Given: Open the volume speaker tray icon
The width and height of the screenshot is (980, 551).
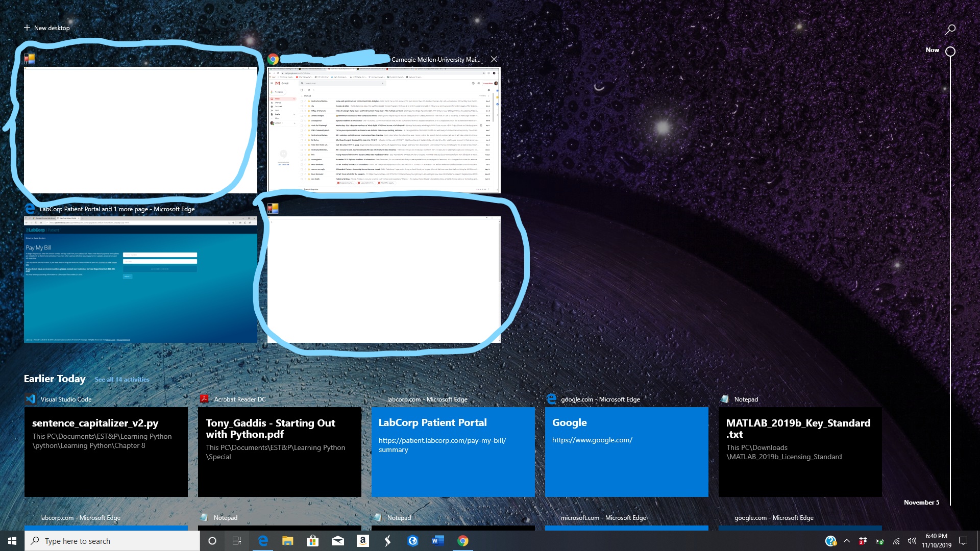Looking at the screenshot, I should click(912, 541).
